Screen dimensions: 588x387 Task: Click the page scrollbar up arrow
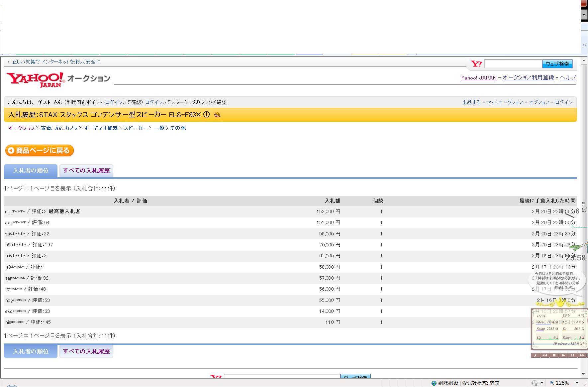[584, 61]
